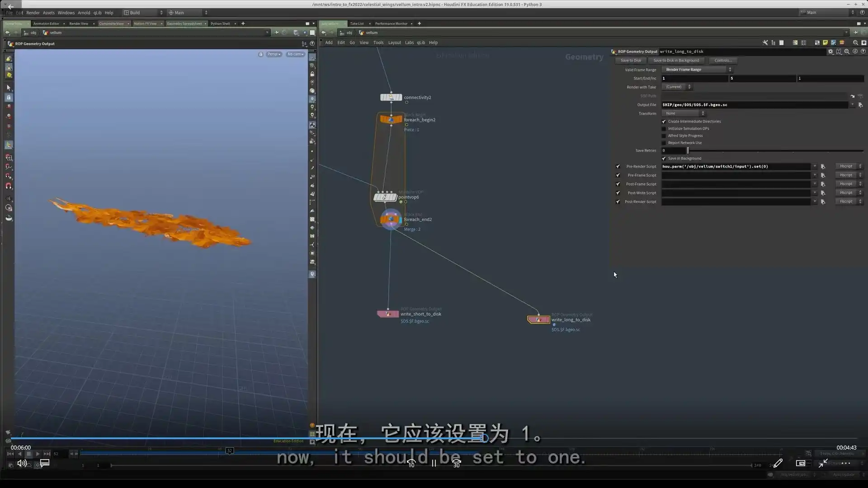Click Save to Disk in Background button

point(676,61)
